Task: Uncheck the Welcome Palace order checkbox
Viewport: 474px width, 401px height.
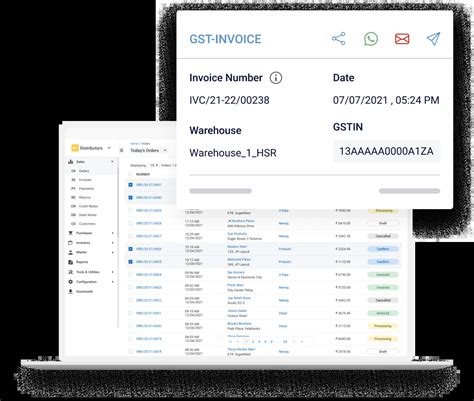Action: [130, 262]
